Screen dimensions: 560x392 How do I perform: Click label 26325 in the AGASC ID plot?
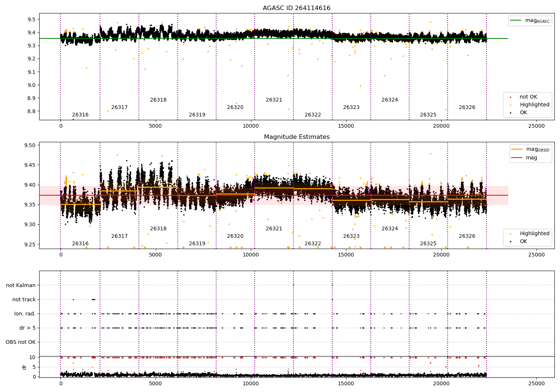[428, 115]
